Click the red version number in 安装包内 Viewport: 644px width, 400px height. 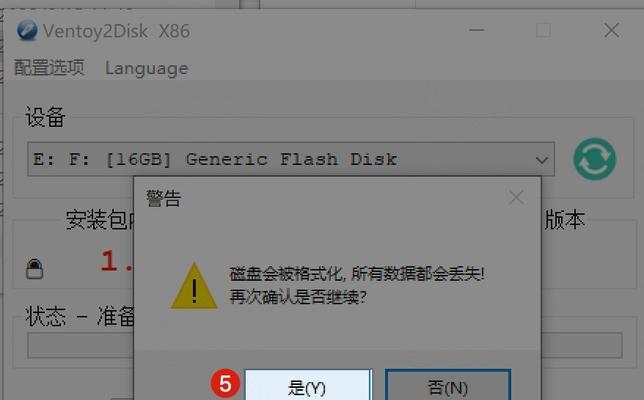(x=117, y=261)
